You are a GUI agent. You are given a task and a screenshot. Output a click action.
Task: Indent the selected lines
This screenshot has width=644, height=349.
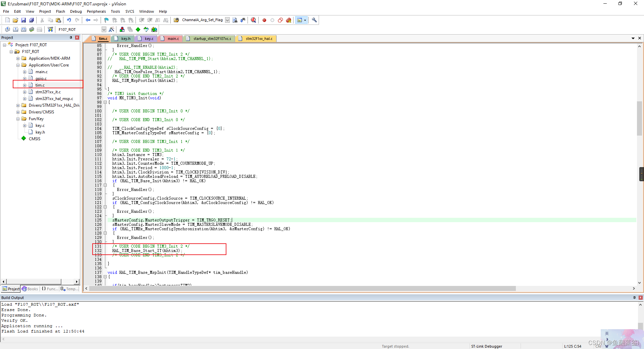pos(142,20)
